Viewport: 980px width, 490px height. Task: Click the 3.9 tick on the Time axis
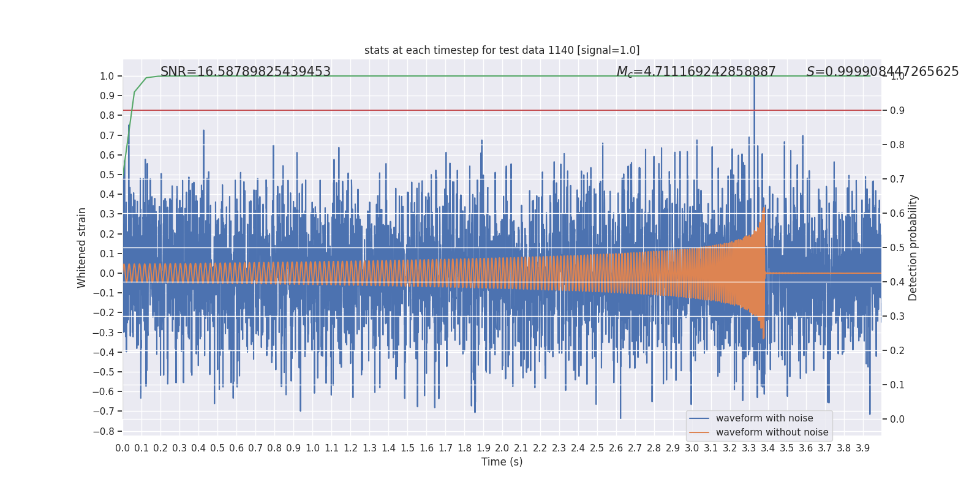862,448
